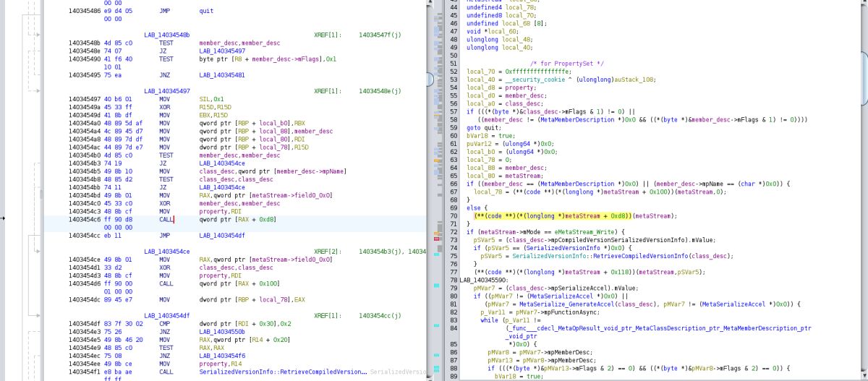This screenshot has width=868, height=381.
Task: Click the operand 'EBX,R15D'
Action: (213, 115)
